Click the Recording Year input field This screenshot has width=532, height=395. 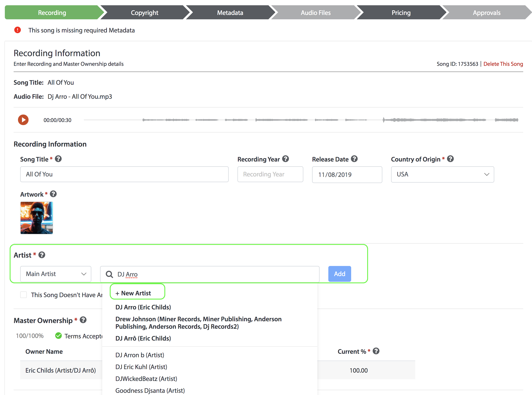pos(270,174)
